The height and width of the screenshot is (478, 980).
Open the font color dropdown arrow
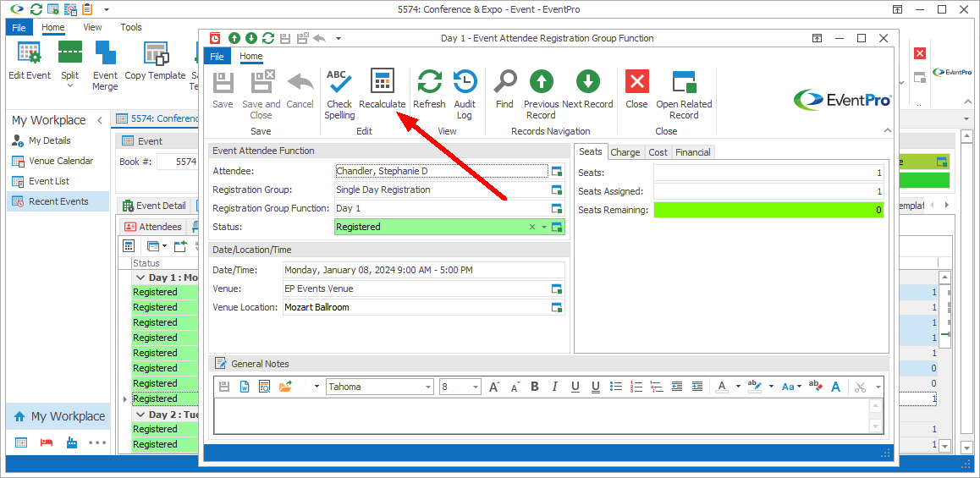[738, 387]
